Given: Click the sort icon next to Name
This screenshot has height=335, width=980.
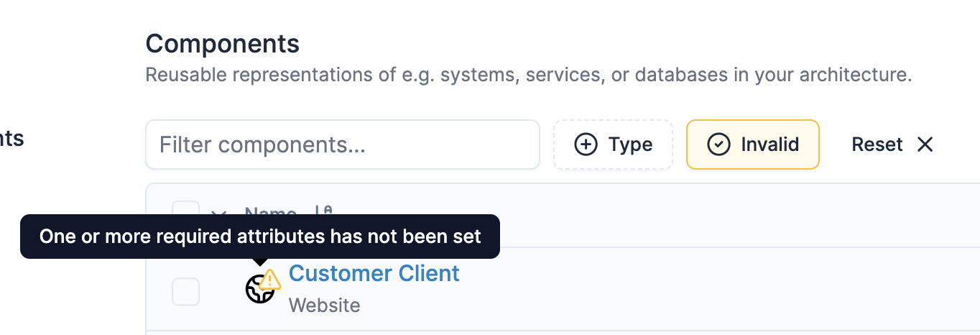Looking at the screenshot, I should pos(323,210).
